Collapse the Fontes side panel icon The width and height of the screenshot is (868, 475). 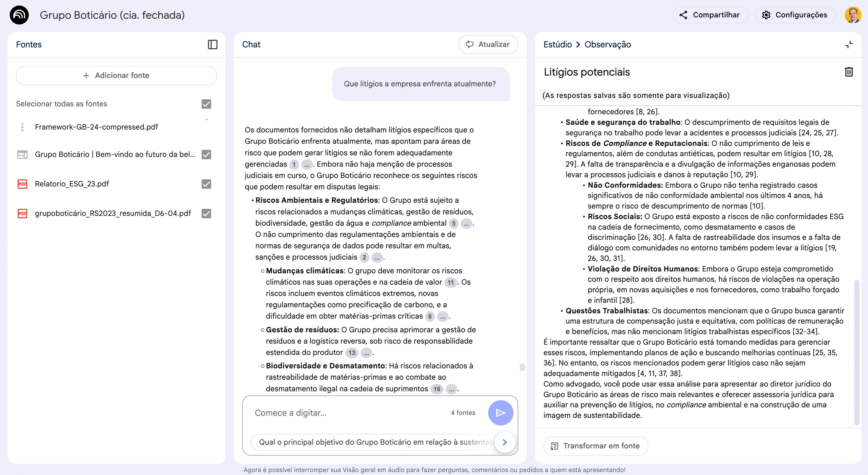coord(212,44)
